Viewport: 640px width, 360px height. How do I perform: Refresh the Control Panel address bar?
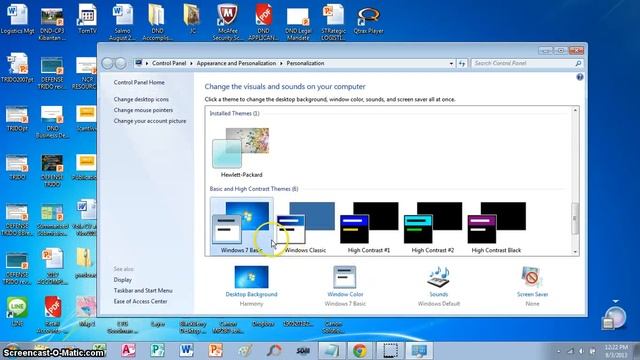point(462,63)
